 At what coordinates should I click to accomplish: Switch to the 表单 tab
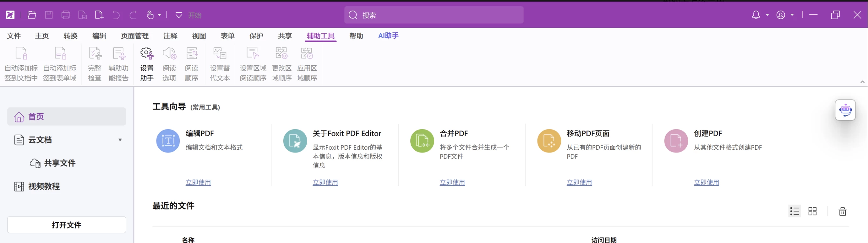(x=228, y=36)
